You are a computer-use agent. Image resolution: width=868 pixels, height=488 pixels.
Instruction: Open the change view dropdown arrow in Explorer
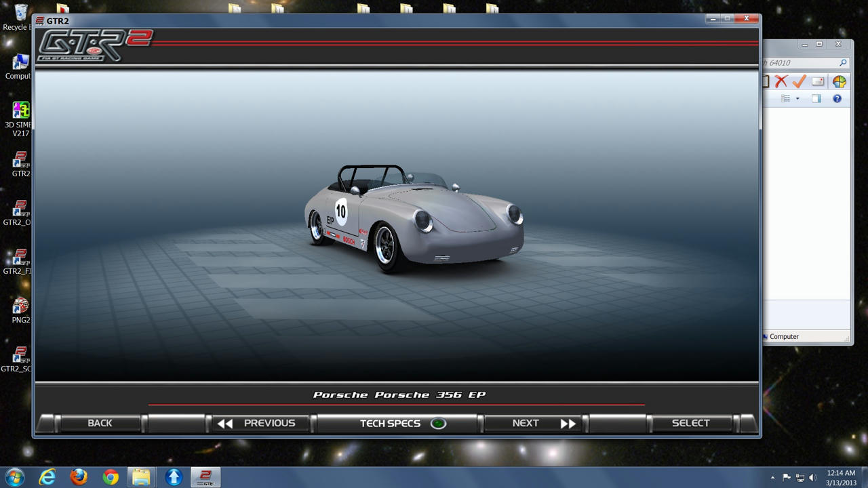797,99
